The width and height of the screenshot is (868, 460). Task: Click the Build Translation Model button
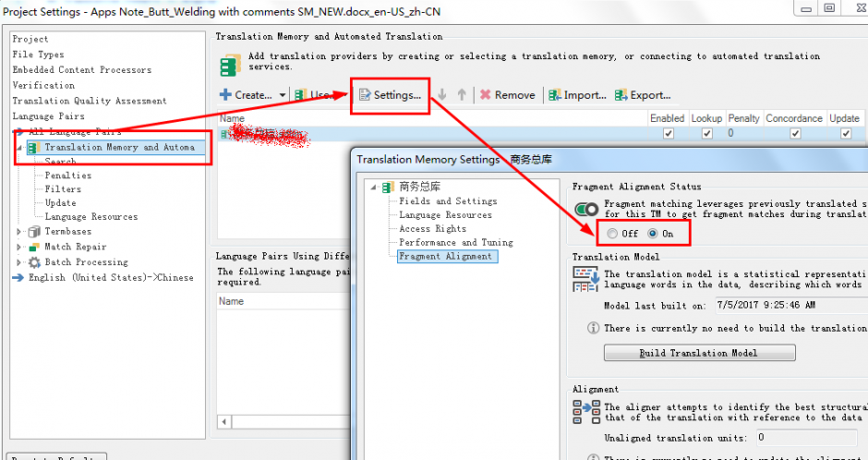click(x=698, y=353)
